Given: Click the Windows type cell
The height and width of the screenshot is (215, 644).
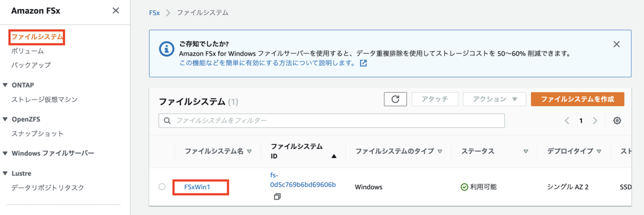Looking at the screenshot, I should [369, 187].
